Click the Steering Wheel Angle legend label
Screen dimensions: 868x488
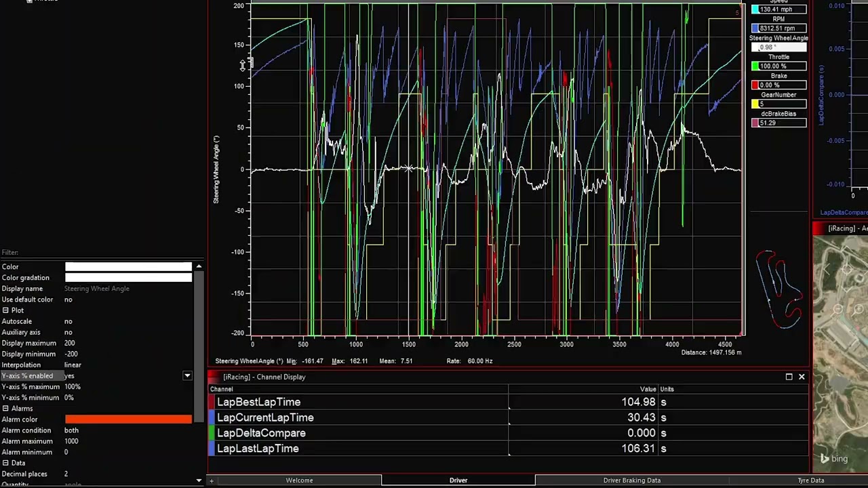pos(778,38)
